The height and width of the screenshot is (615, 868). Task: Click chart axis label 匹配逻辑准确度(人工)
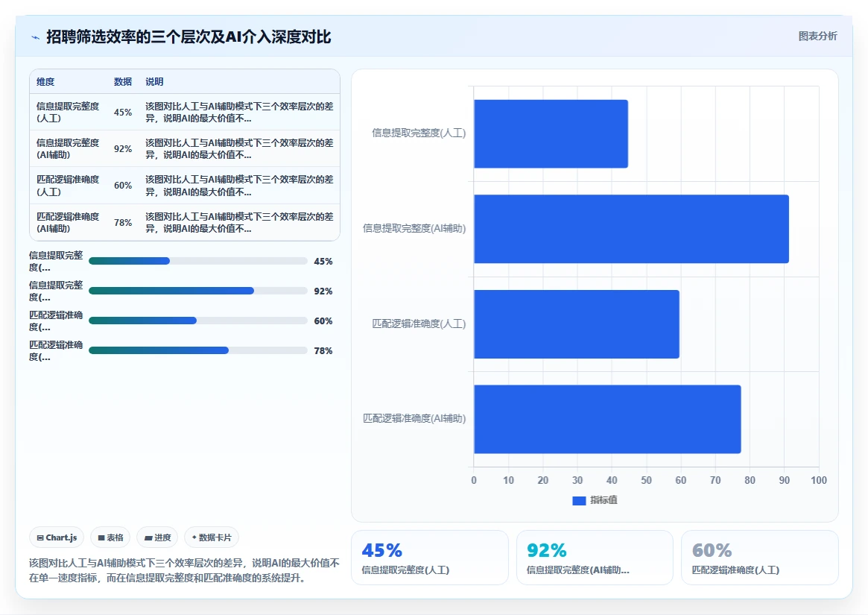[x=419, y=324]
